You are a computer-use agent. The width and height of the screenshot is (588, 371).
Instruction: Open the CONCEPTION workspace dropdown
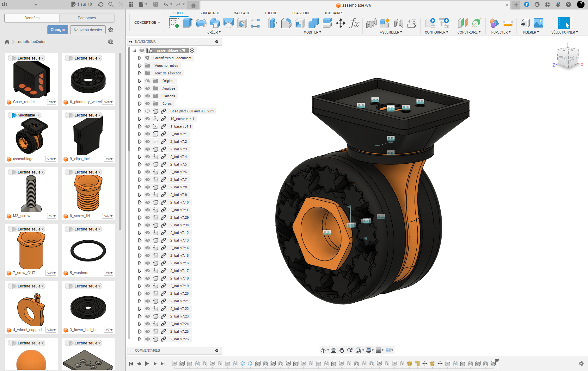point(147,22)
